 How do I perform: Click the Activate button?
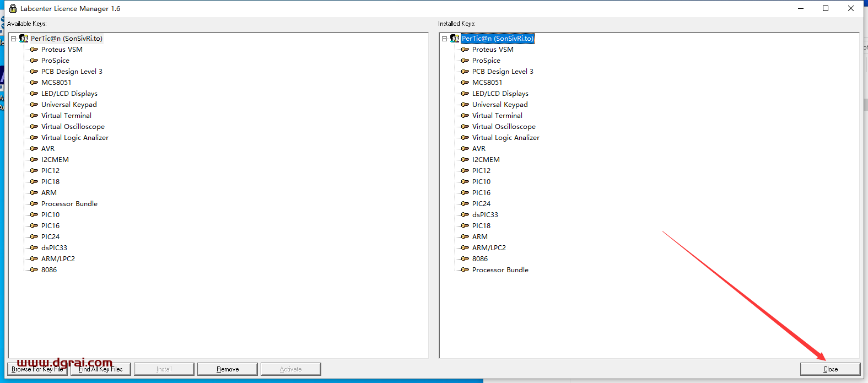[x=291, y=369]
